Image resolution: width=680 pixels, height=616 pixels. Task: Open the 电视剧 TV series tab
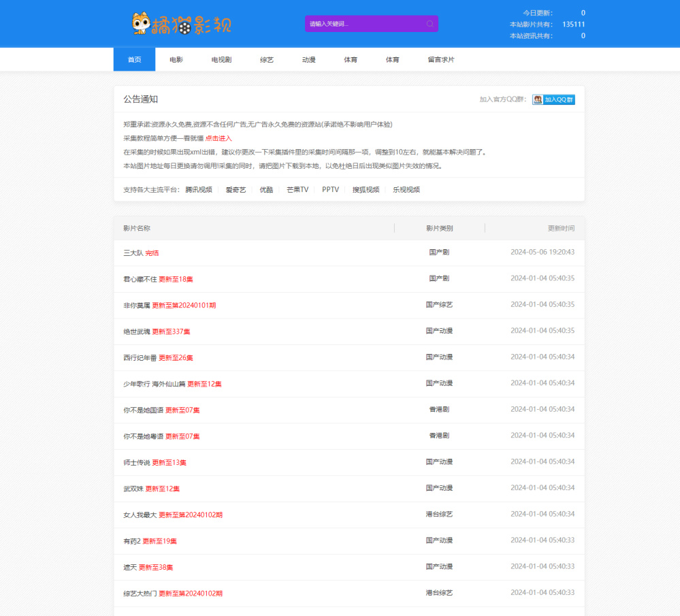click(221, 60)
